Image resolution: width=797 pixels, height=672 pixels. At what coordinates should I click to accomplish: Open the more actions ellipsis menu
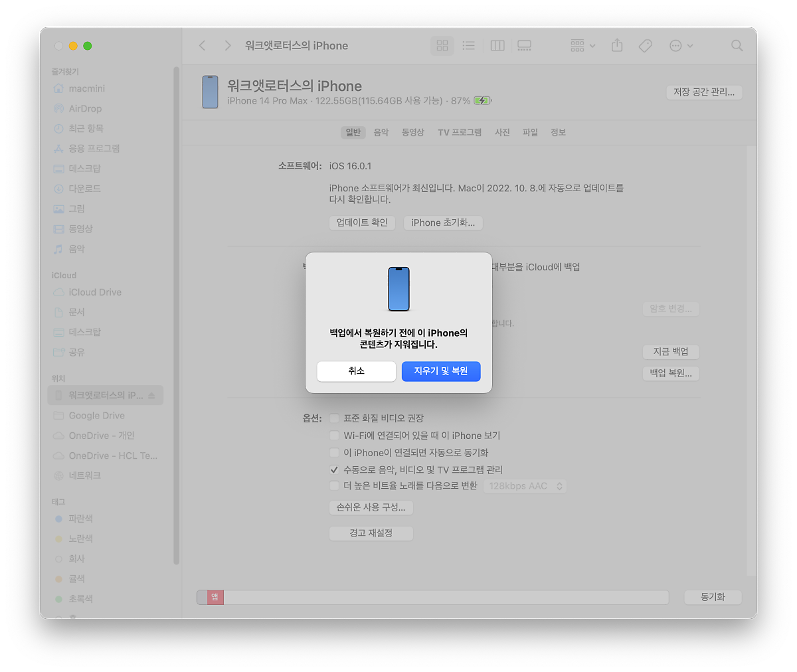[x=681, y=45]
